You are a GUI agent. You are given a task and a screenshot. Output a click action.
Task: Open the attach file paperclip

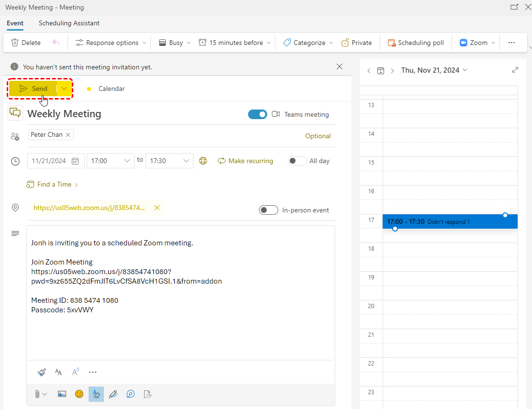37,394
